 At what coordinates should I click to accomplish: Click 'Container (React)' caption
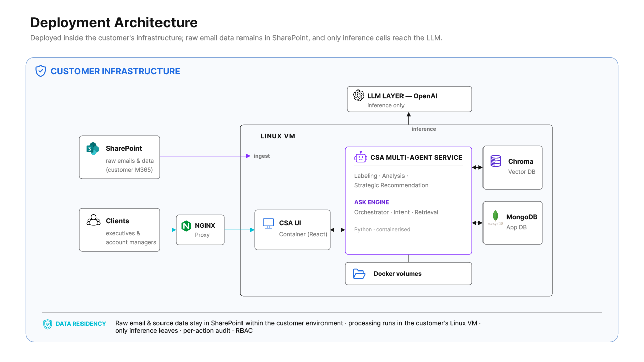tap(303, 234)
